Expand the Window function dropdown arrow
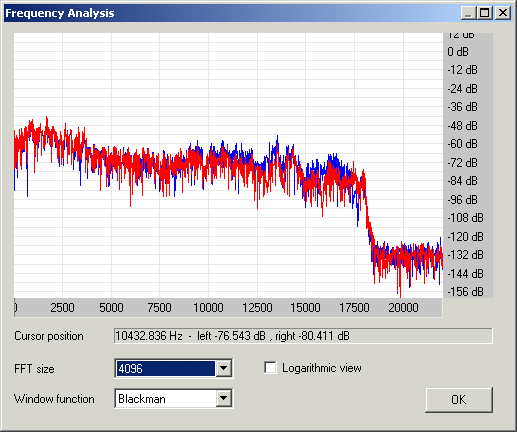 pyautogui.click(x=223, y=398)
